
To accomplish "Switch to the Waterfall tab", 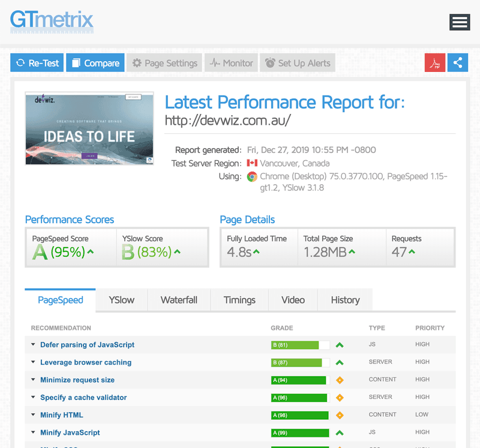I will pyautogui.click(x=179, y=300).
